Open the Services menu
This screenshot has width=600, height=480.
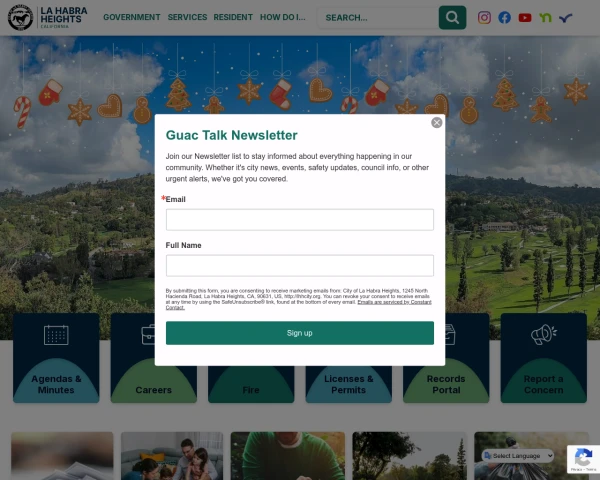tap(187, 17)
